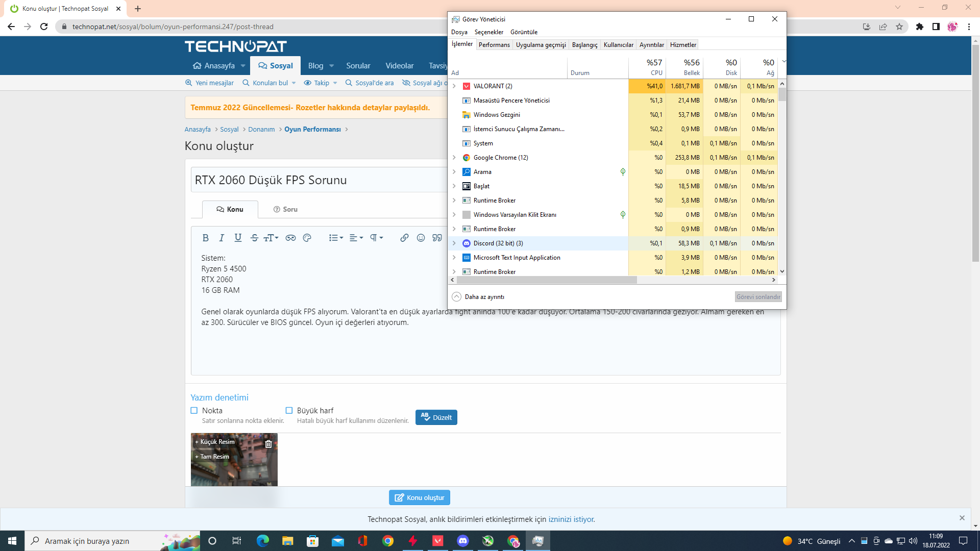Open the Seçenekler menu in Task Manager
The image size is (980, 551).
(x=488, y=32)
